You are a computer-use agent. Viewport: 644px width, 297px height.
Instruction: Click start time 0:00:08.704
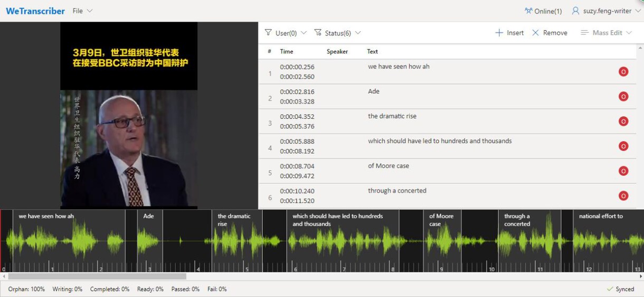point(297,166)
